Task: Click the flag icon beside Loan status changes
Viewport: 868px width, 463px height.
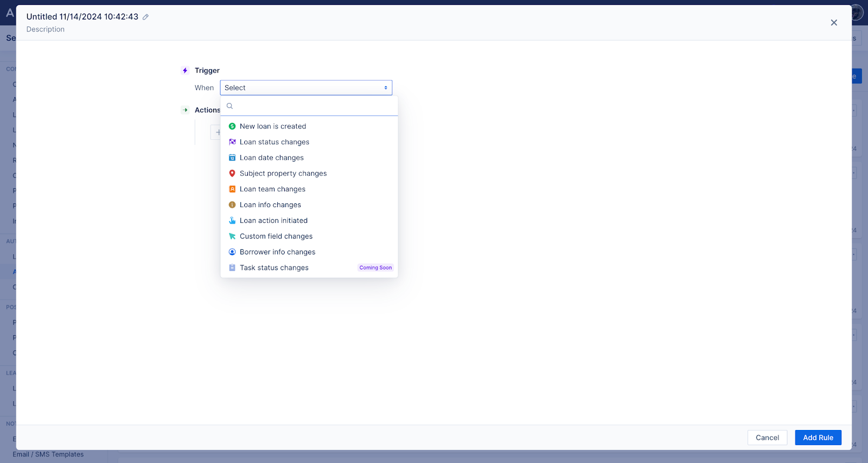Action: [232, 142]
